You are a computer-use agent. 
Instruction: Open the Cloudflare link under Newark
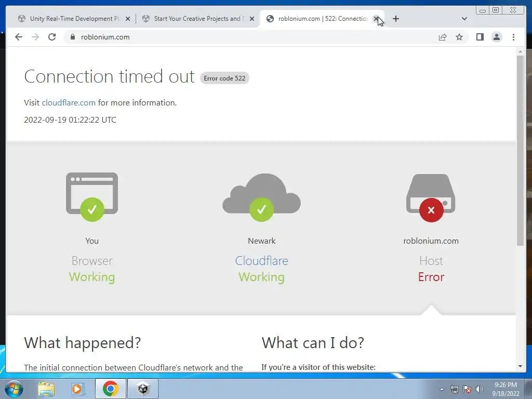[x=261, y=261]
